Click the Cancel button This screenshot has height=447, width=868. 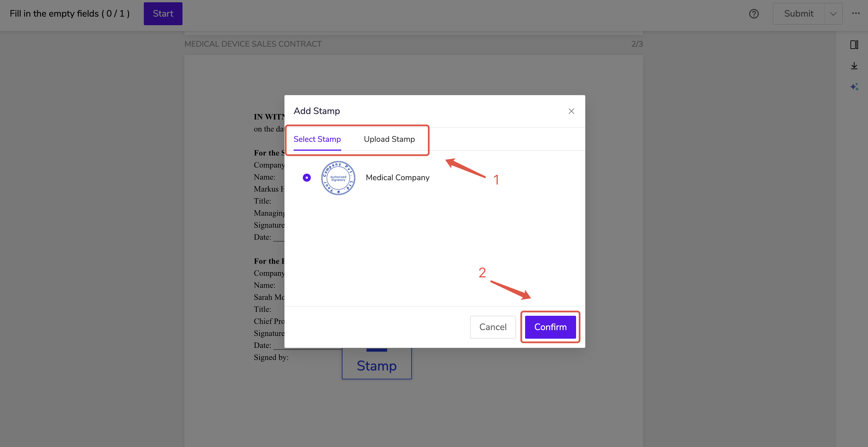click(493, 327)
